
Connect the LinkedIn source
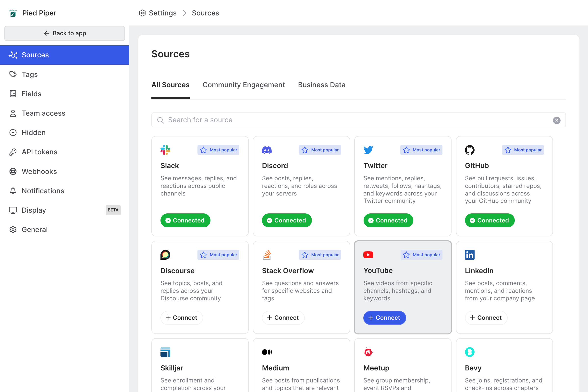tap(486, 318)
